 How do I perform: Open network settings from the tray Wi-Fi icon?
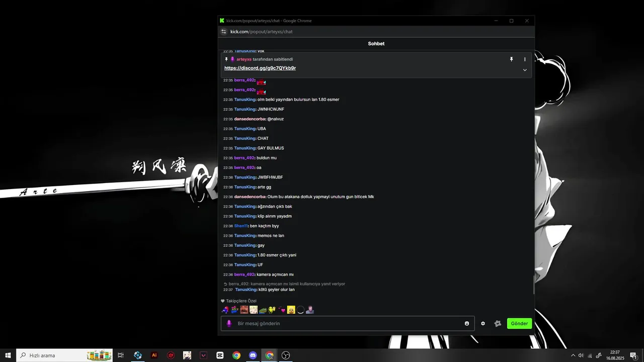590,355
